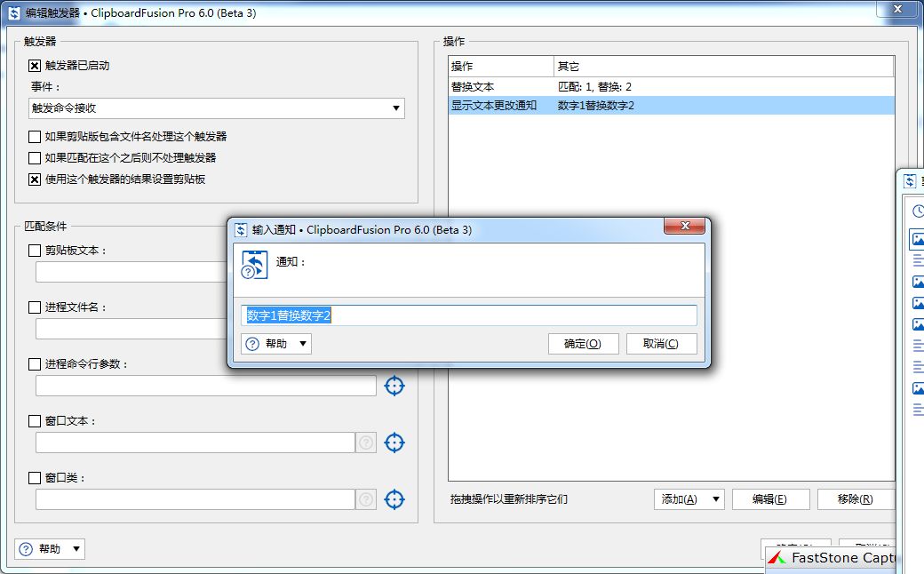Select the 显示文本更改通知 row in actions list
Image resolution: width=924 pixels, height=574 pixels.
tap(671, 106)
